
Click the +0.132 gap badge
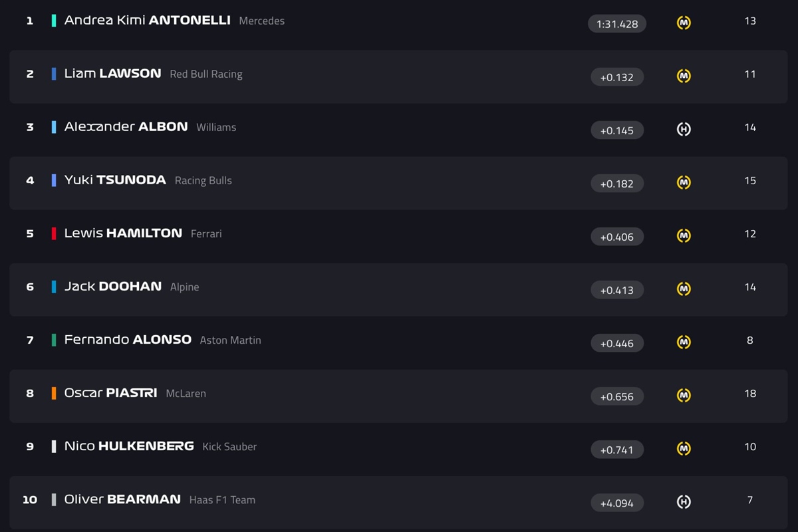click(617, 77)
